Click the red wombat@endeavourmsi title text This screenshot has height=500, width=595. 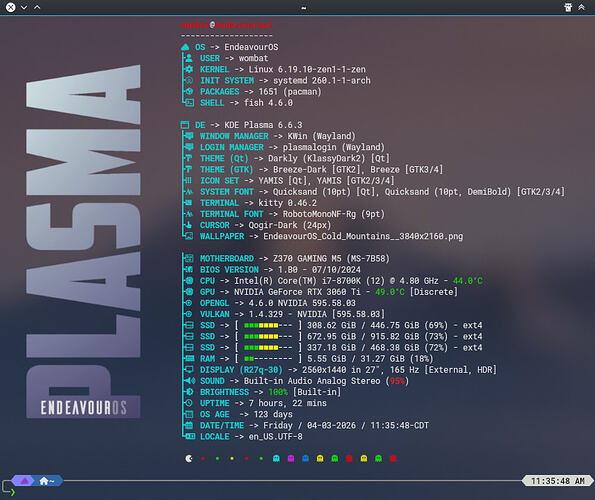click(x=227, y=25)
